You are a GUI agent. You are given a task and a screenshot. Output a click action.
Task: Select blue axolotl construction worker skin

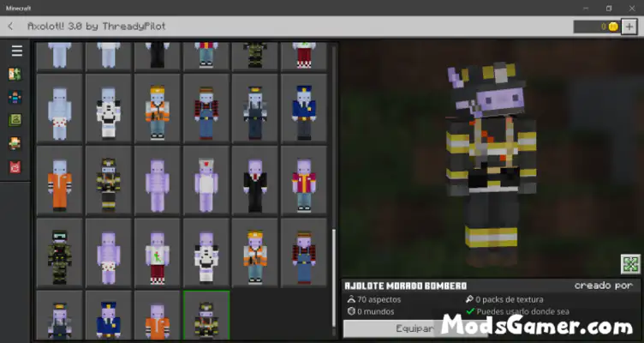pos(158,108)
